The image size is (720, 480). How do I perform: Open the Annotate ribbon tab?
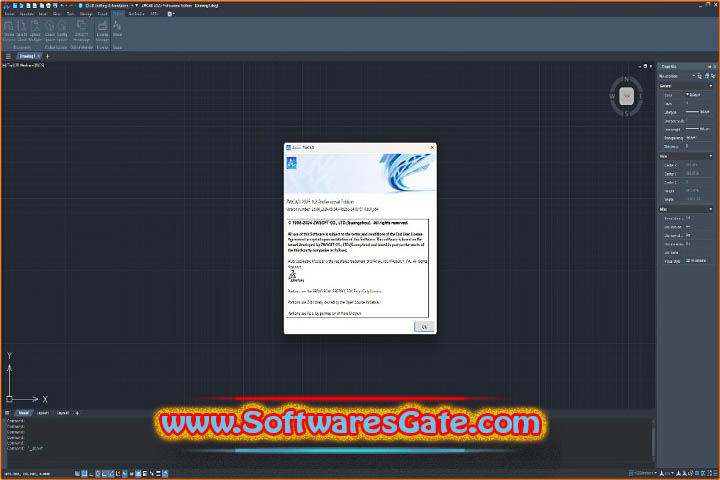27,14
